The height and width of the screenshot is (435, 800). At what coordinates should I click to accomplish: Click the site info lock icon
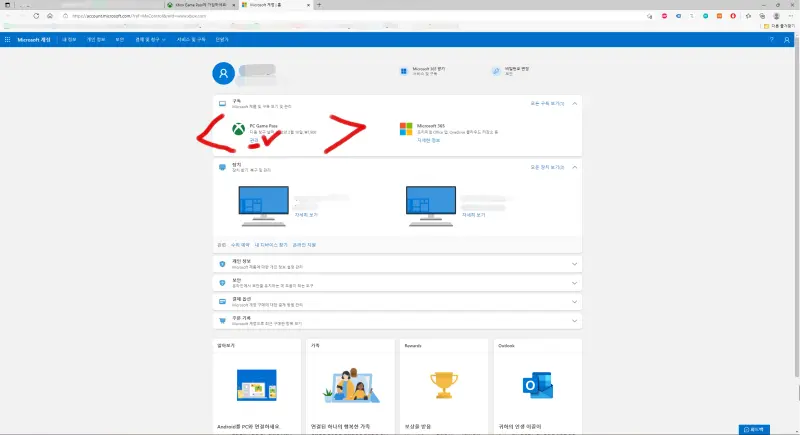[65, 16]
